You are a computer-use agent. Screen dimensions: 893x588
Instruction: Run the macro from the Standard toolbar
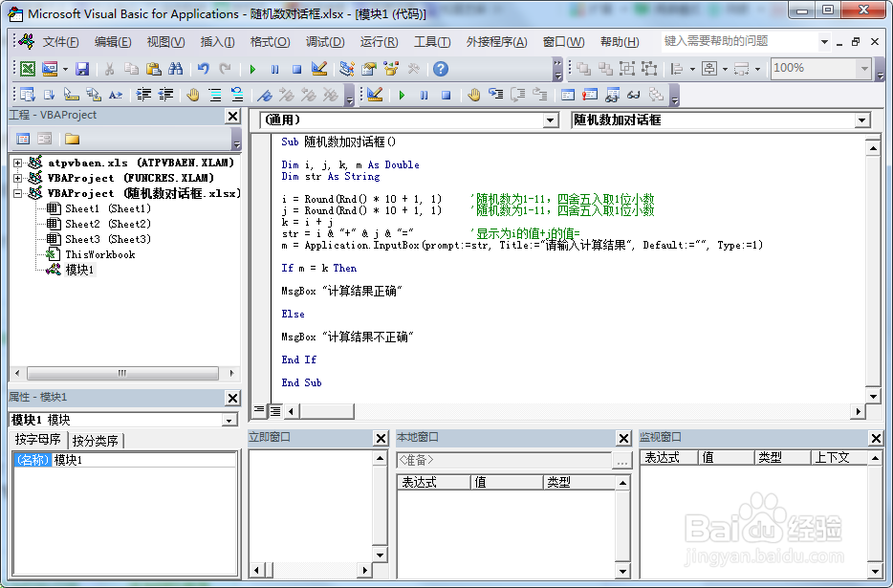tap(252, 70)
